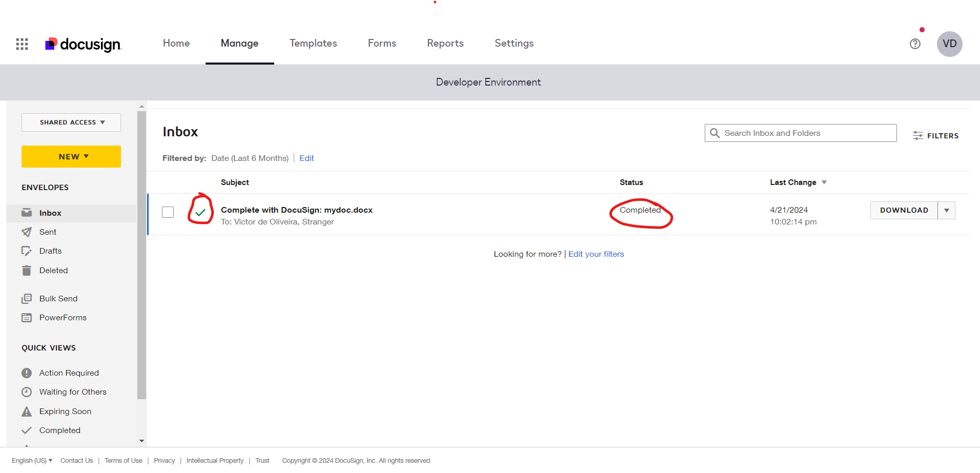Screen dimensions: 980x473
Task: Click the Status column header
Action: (x=631, y=182)
